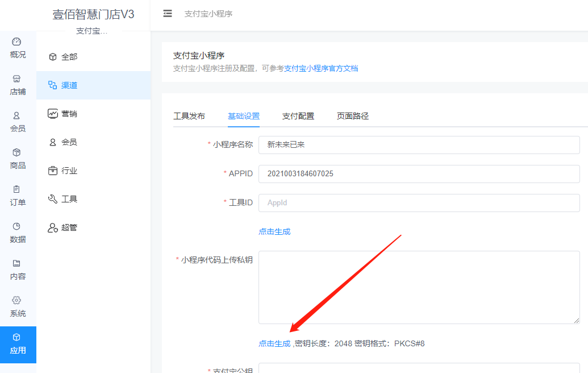The height and width of the screenshot is (373, 588).
Task: Open the 店铺 store icon
Action: pos(16,79)
